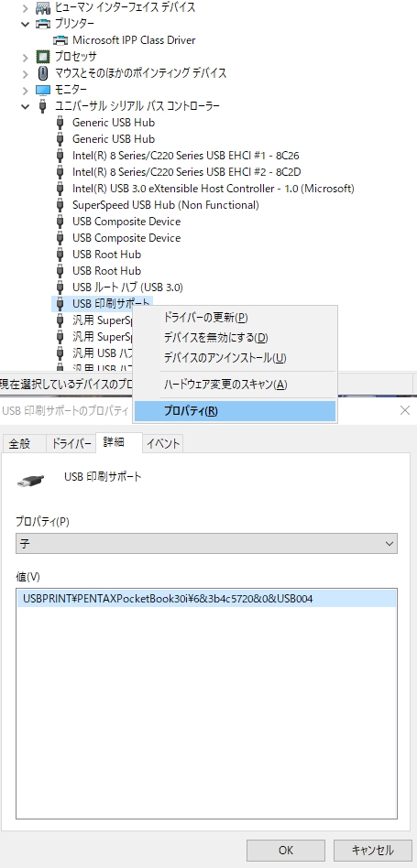Click the monitor category icon

pyautogui.click(x=43, y=90)
